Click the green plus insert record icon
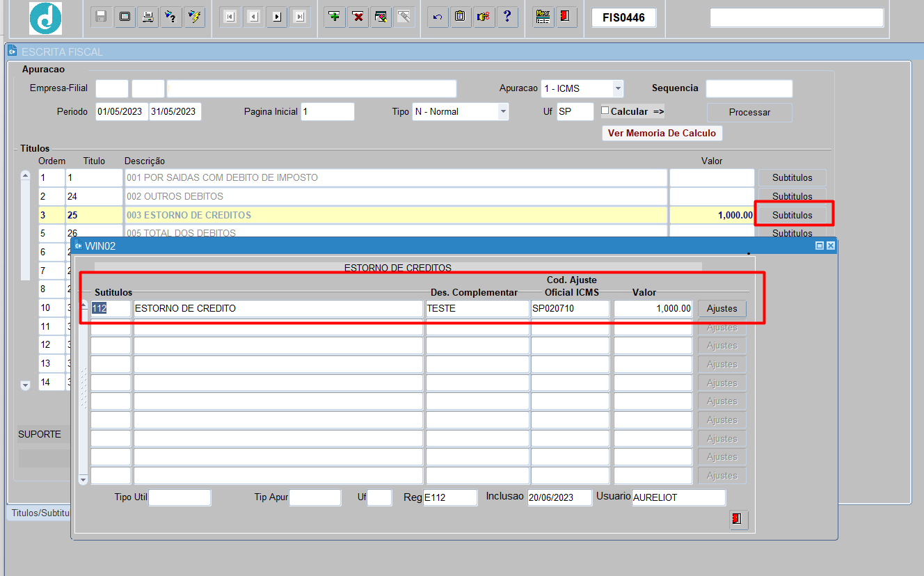924x576 pixels. pos(335,17)
